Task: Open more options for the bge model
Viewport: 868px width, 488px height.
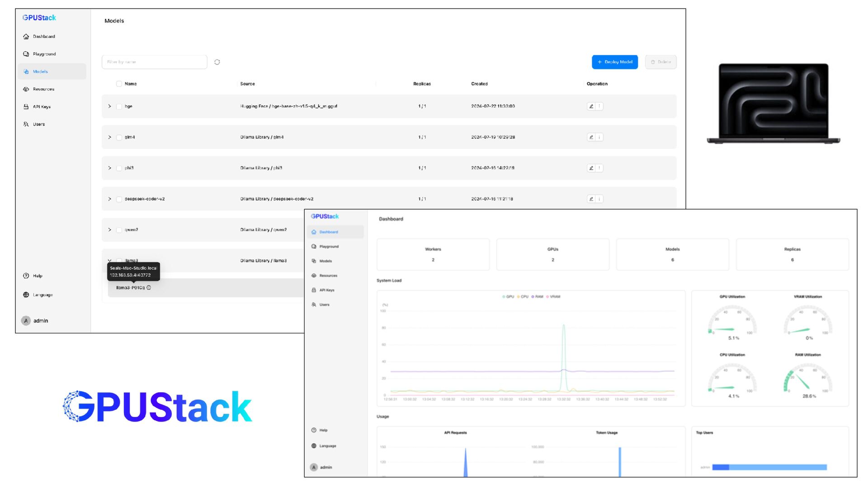Action: coord(599,106)
